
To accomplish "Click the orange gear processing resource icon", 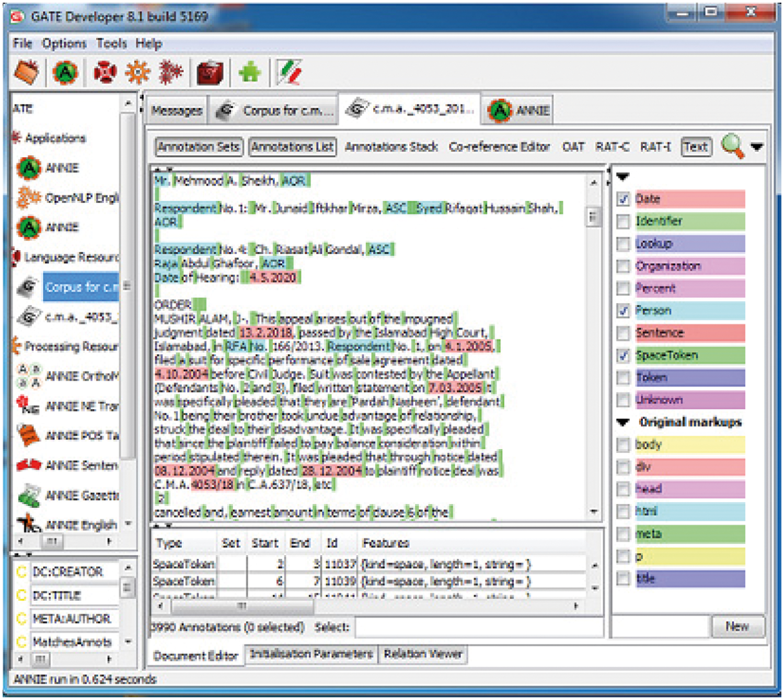I will 137,72.
